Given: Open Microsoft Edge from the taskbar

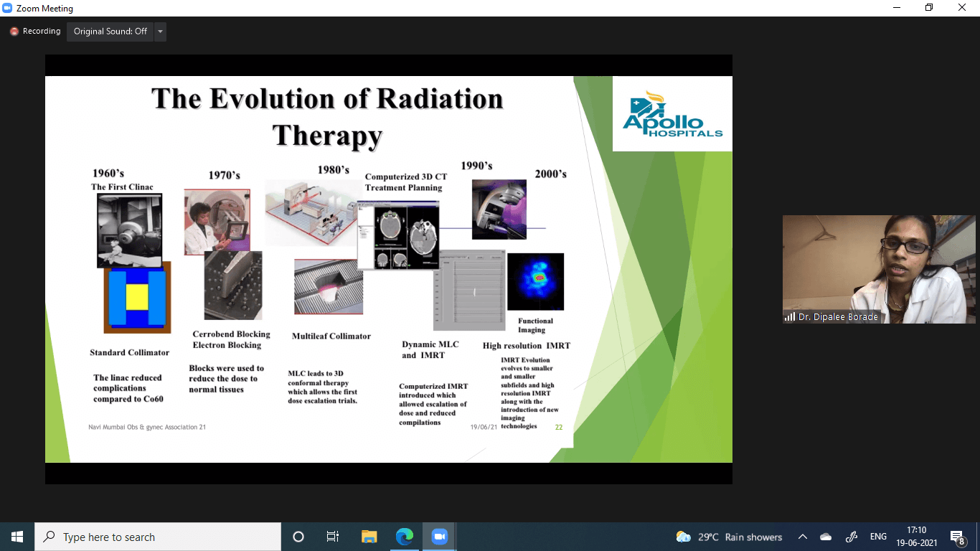Looking at the screenshot, I should [405, 537].
